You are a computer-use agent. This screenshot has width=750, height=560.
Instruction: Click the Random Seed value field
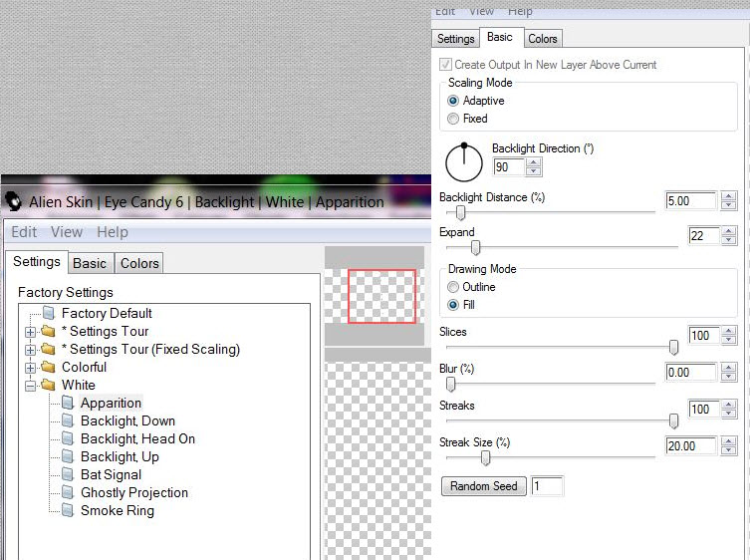click(x=547, y=486)
